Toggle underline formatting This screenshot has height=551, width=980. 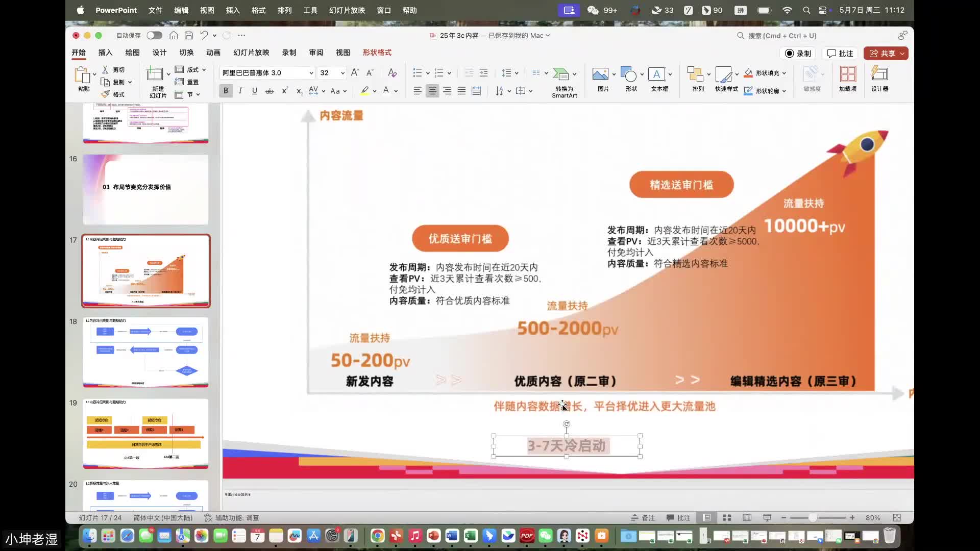tap(255, 90)
